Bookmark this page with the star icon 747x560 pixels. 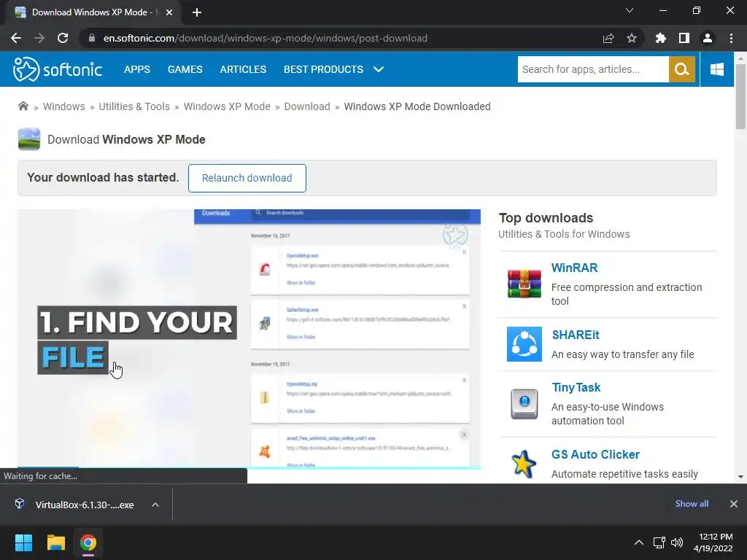click(632, 38)
